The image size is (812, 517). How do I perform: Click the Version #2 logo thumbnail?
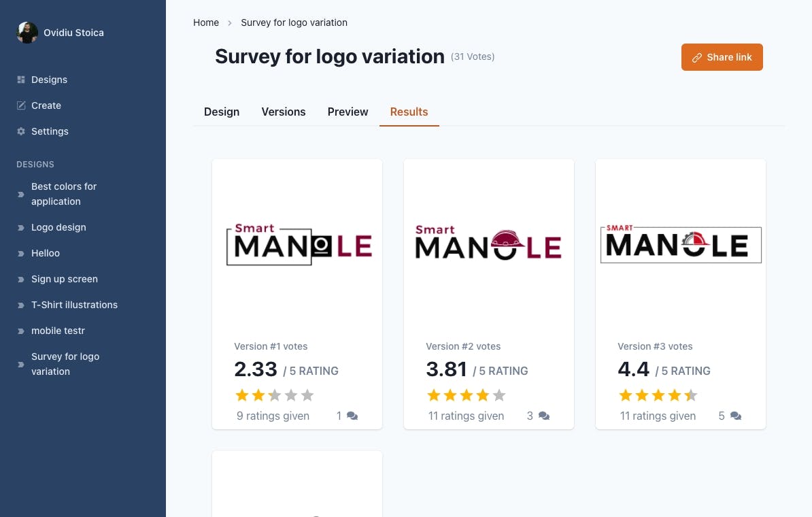(488, 244)
